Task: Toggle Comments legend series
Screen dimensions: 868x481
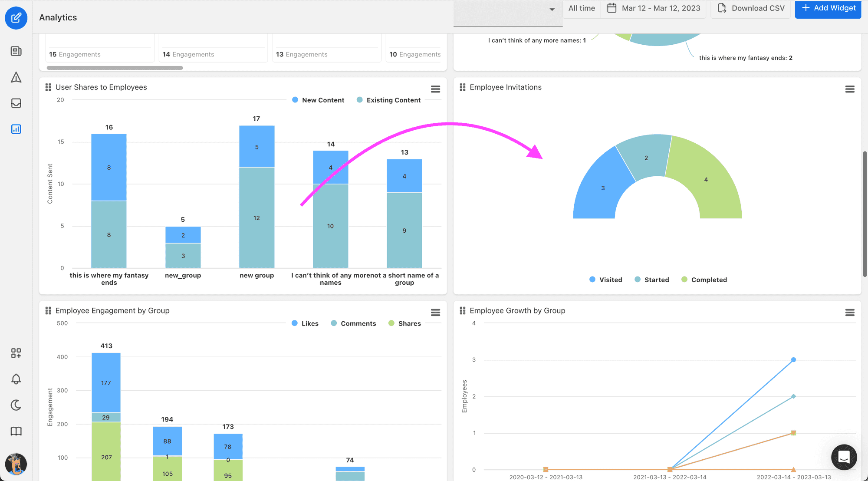Action: [x=353, y=323]
